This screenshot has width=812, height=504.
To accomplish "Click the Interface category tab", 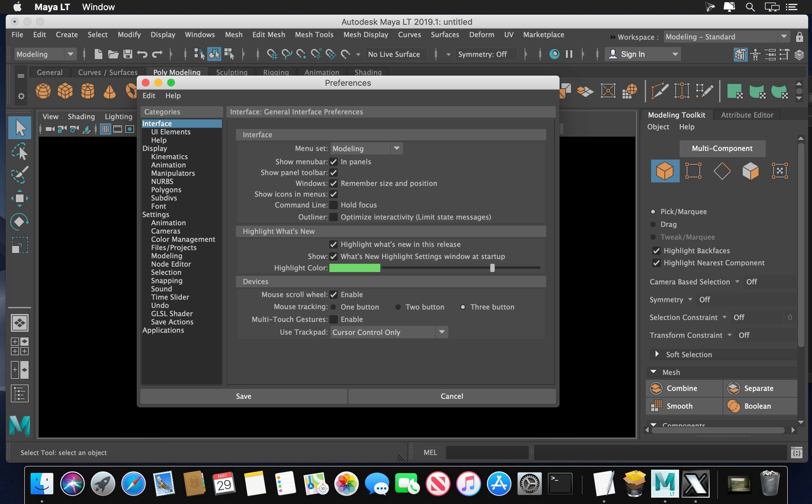I will click(x=157, y=124).
